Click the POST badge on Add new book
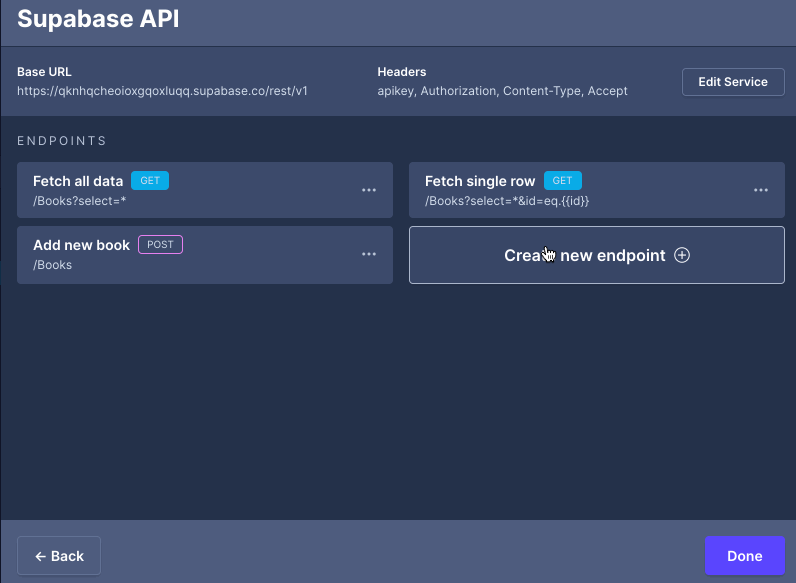 click(160, 244)
